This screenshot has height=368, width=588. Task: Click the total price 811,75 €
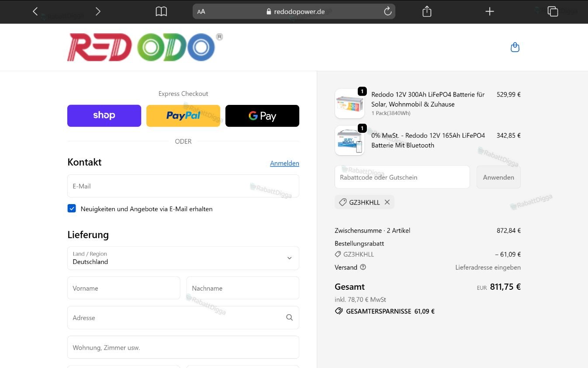pyautogui.click(x=505, y=287)
